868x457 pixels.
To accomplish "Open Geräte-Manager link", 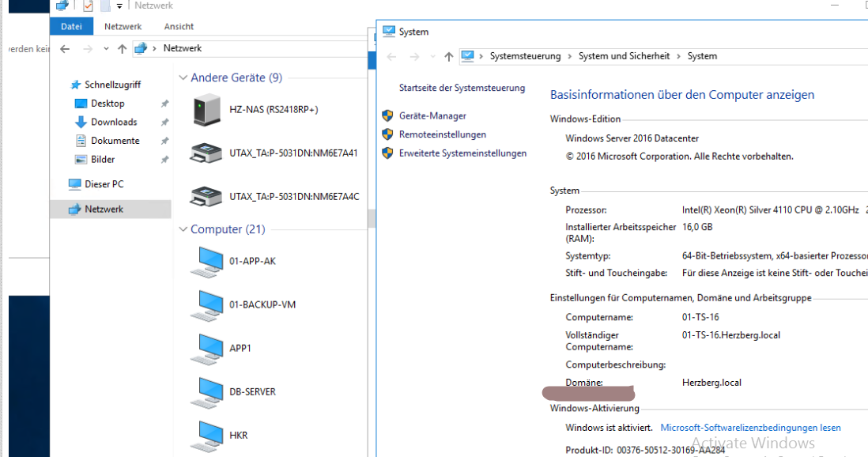I will coord(432,115).
